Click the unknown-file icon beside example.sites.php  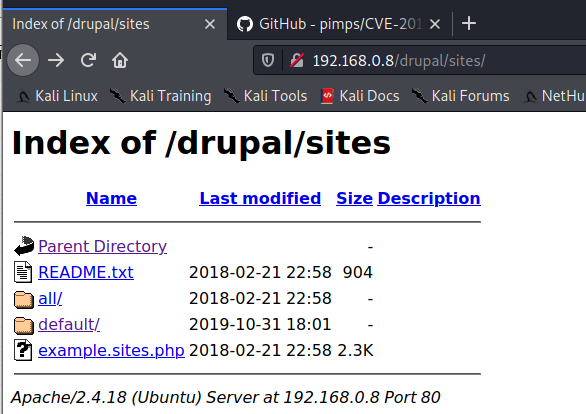tap(23, 350)
